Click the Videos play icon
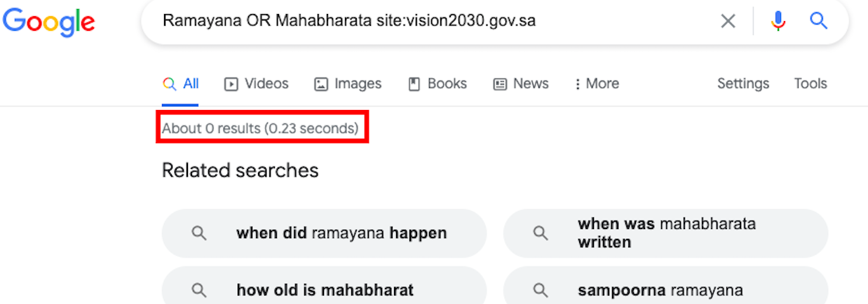This screenshot has height=304, width=868. pyautogui.click(x=231, y=84)
